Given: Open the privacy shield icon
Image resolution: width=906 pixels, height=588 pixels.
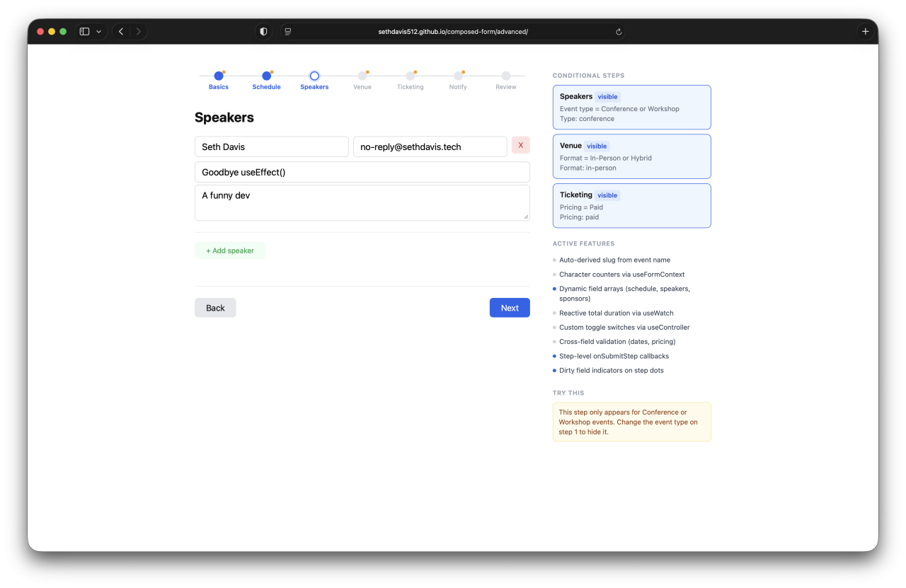Looking at the screenshot, I should pos(264,31).
